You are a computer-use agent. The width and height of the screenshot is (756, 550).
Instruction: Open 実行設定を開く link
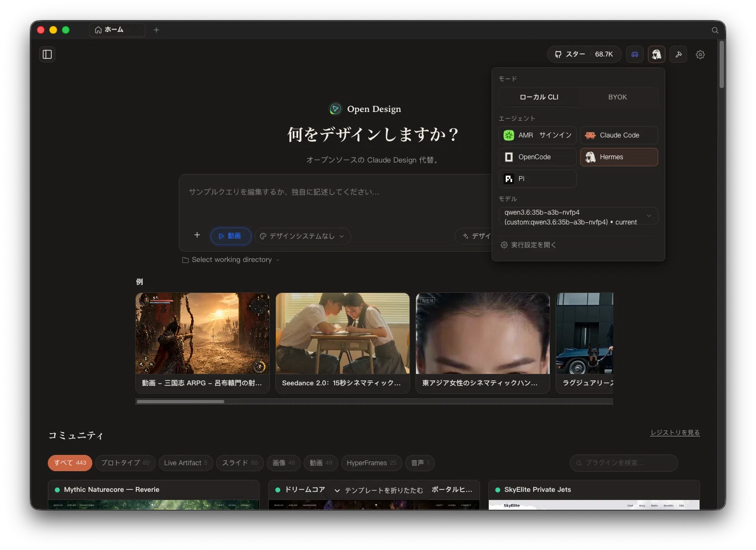(x=528, y=245)
